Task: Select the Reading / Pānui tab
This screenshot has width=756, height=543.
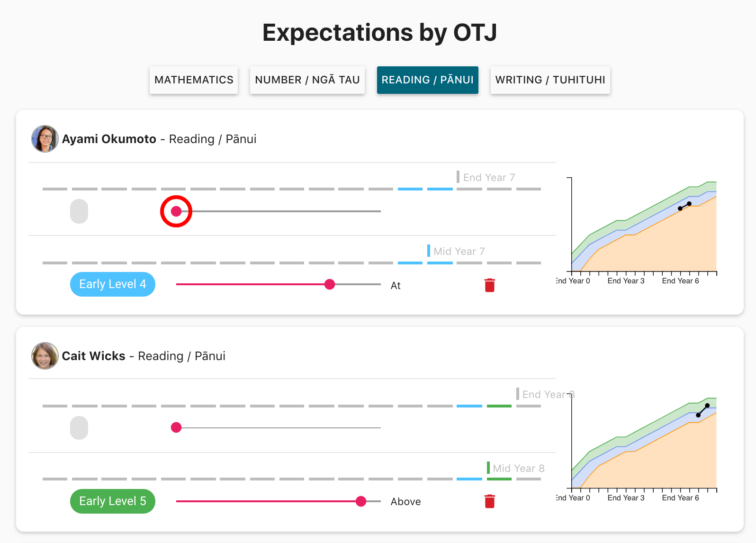Action: pyautogui.click(x=427, y=80)
